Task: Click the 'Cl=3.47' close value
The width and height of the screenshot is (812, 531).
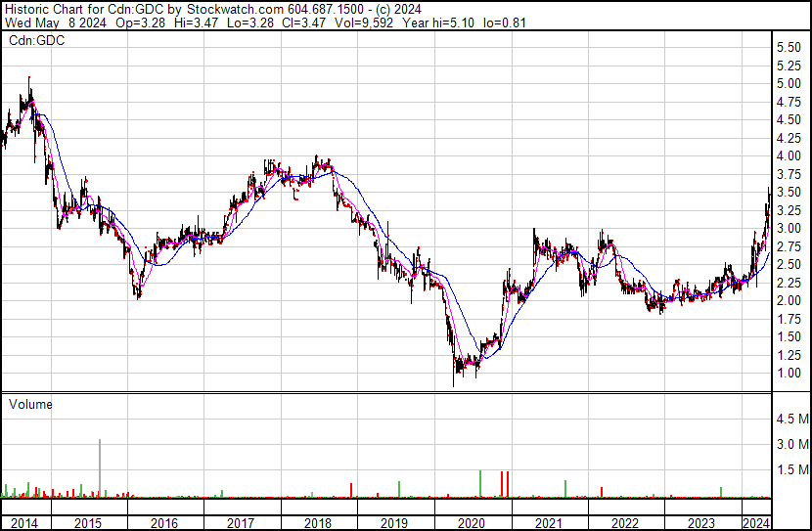Action: pos(304,22)
